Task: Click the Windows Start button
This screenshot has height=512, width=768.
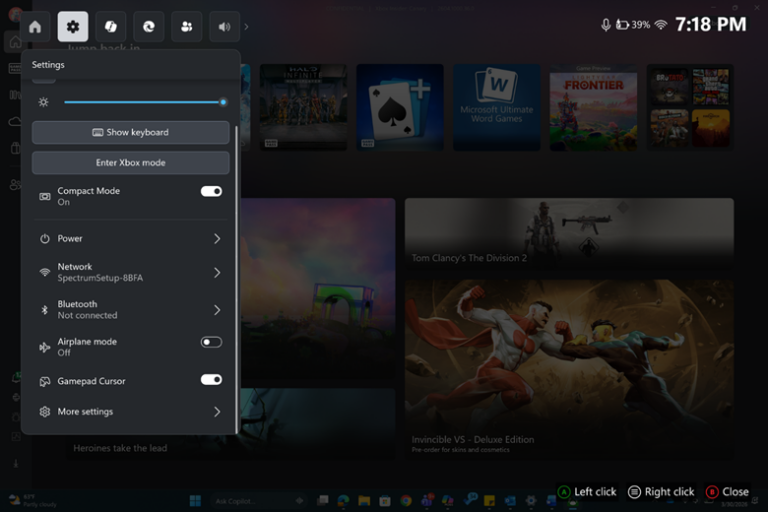Action: click(x=195, y=500)
